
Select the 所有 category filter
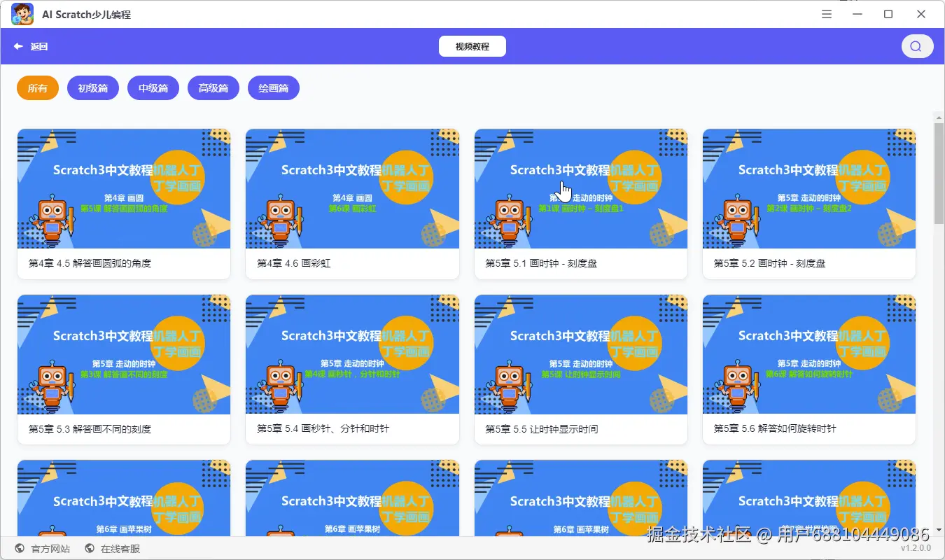point(38,88)
